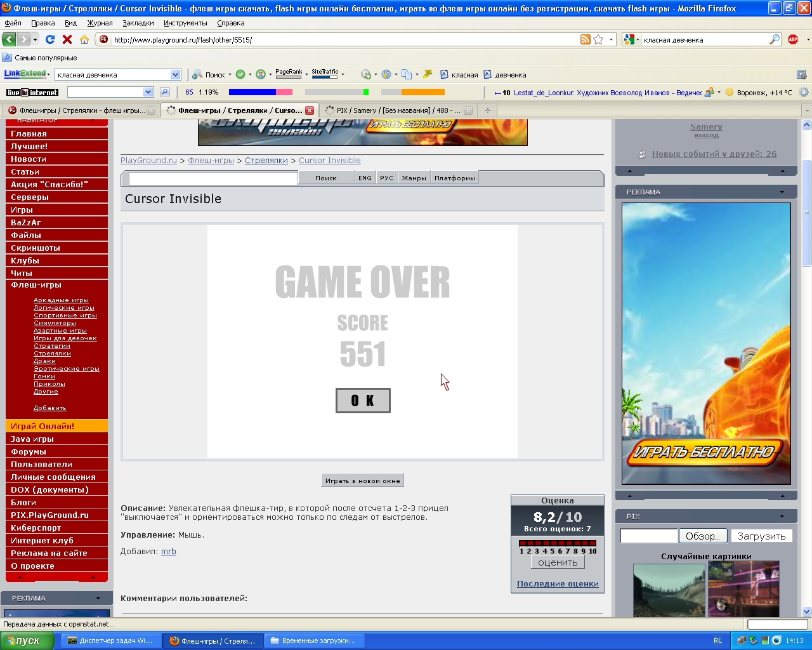Click the landscape random picture thumbnail
The width and height of the screenshot is (812, 650).
[x=669, y=589]
